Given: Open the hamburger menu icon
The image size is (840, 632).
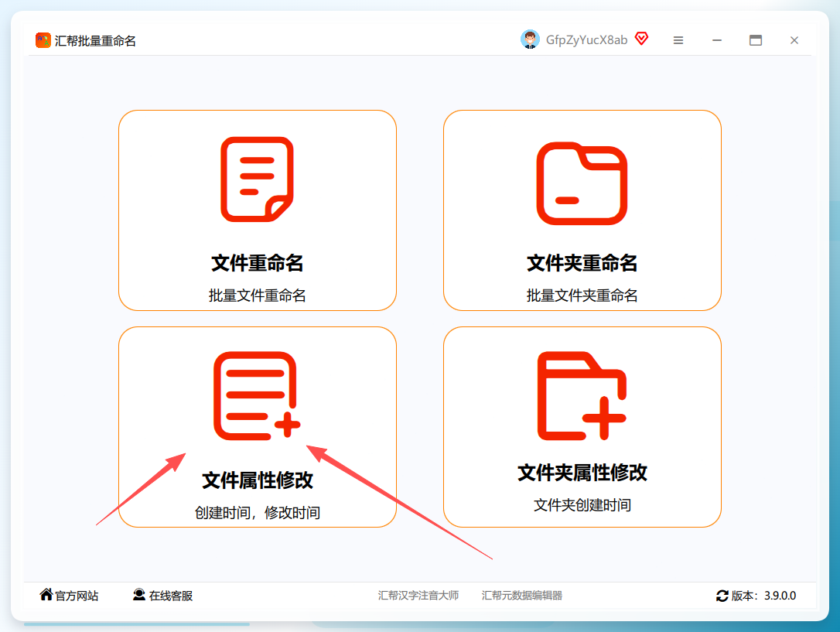Looking at the screenshot, I should pos(678,40).
